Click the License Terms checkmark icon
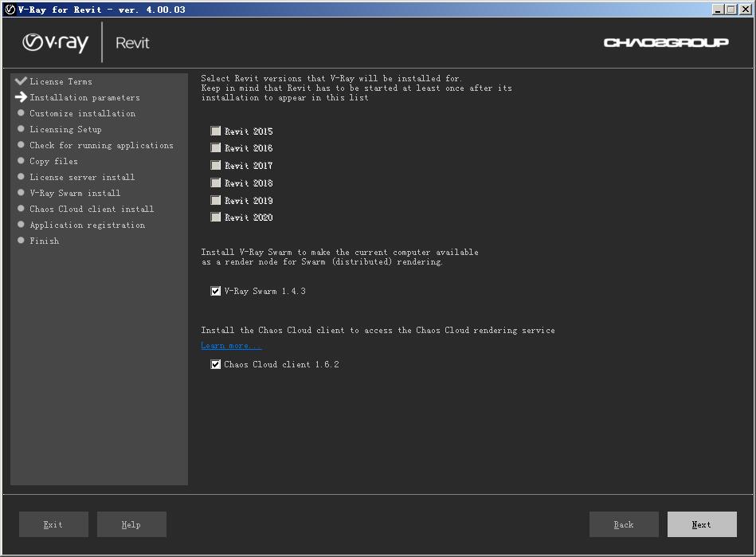756x557 pixels. pyautogui.click(x=21, y=81)
